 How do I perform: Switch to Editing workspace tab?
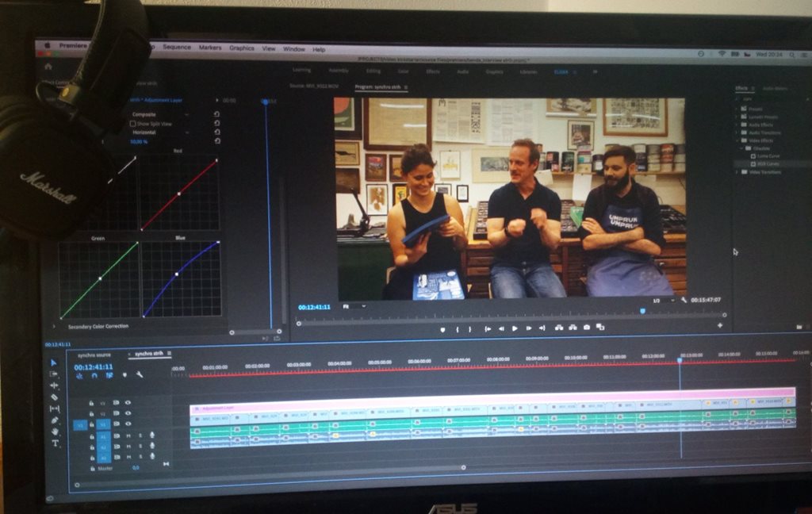pyautogui.click(x=373, y=71)
